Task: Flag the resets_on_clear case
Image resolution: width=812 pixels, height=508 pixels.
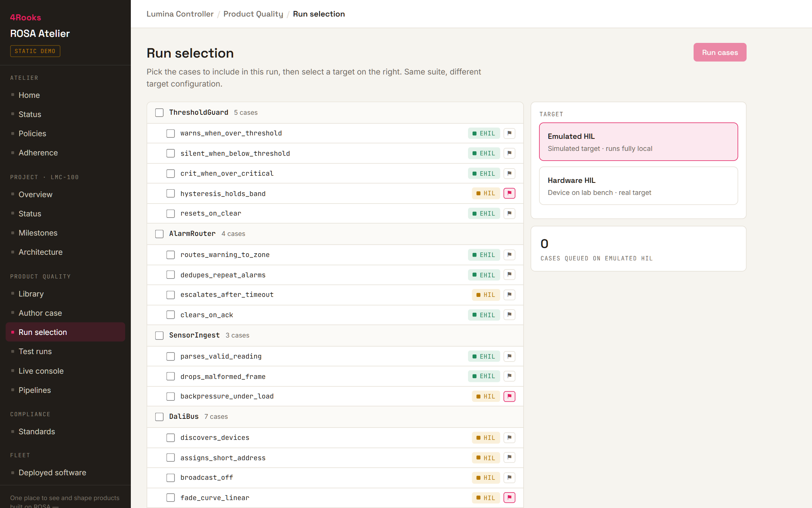Action: pos(509,213)
